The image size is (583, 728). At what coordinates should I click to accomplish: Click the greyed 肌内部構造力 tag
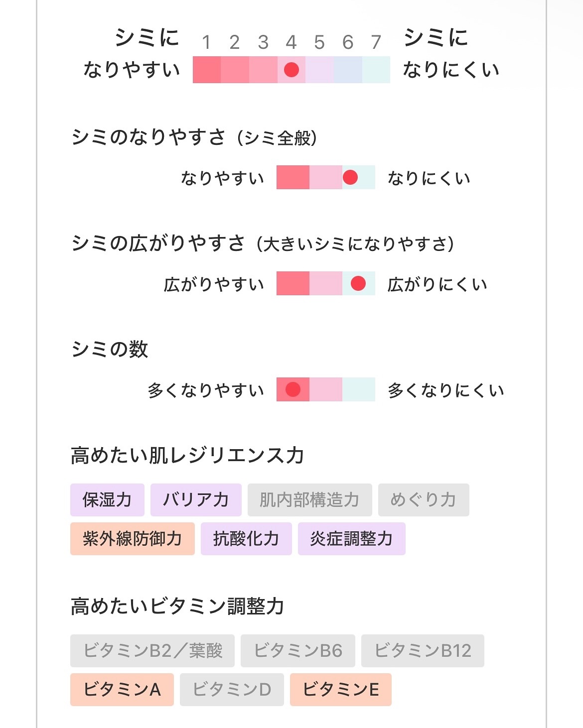[309, 499]
